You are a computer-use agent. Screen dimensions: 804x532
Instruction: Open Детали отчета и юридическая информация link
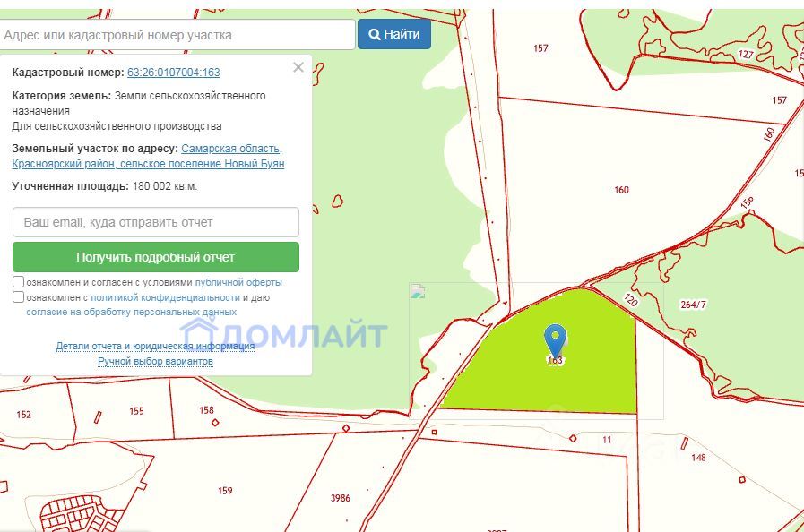click(x=155, y=346)
